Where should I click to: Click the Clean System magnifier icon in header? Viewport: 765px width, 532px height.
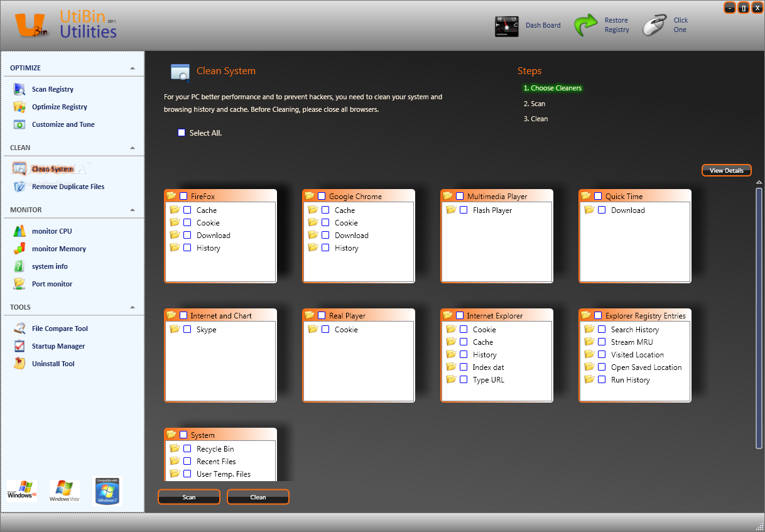click(x=180, y=73)
